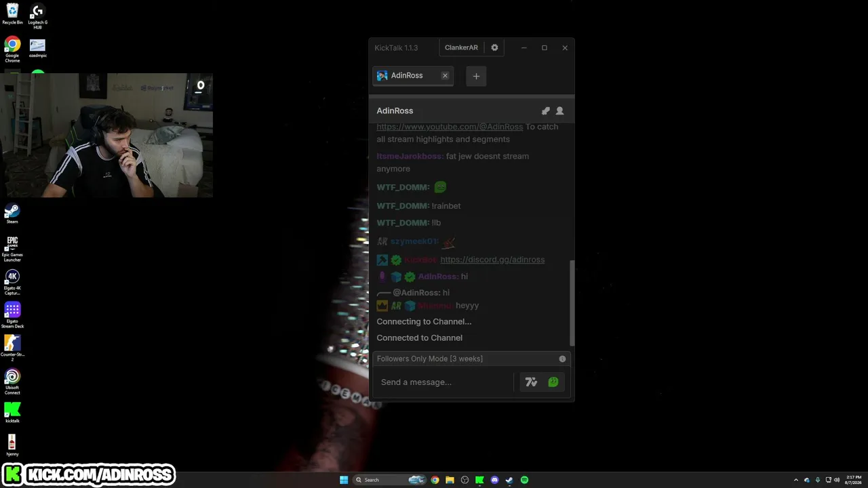Select the Recycle Bin desktop icon
This screenshot has height=488, width=868.
tap(12, 14)
